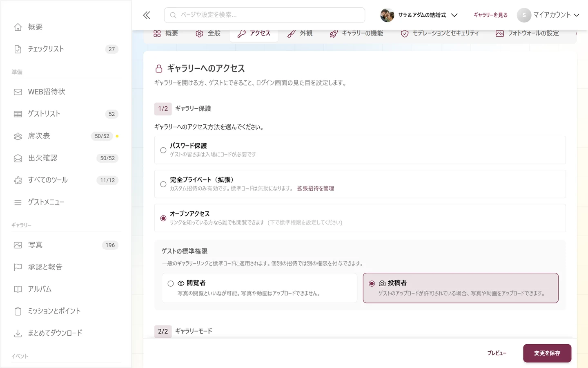Image resolution: width=588 pixels, height=368 pixels.
Task: Click the open envelope icon for 出欠確認
Action: click(x=18, y=158)
